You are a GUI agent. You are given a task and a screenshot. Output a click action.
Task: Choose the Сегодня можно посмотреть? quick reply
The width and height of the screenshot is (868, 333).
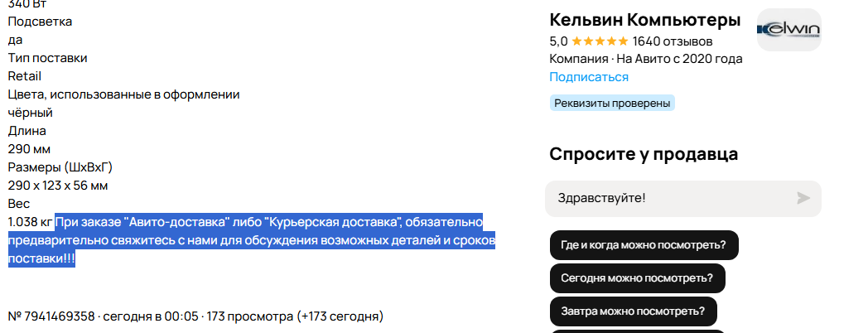pyautogui.click(x=637, y=278)
